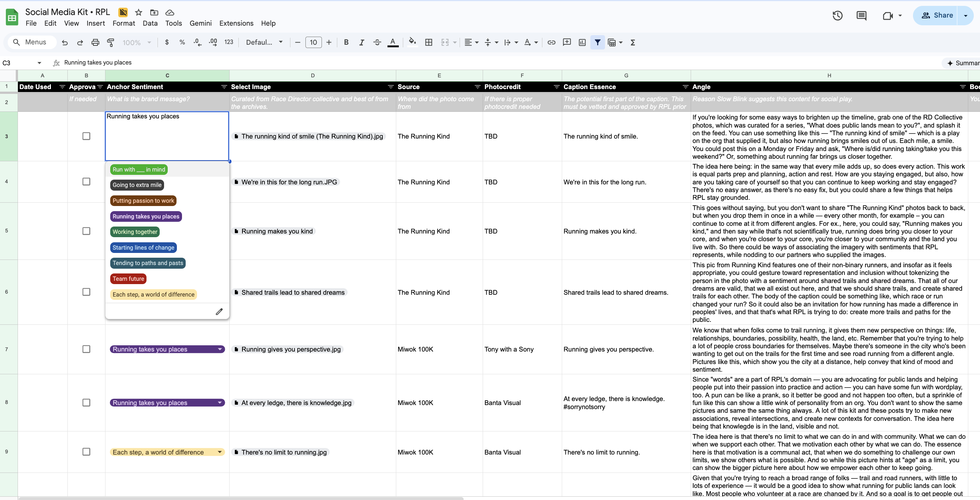Click the insert chart icon
980x500 pixels.
click(582, 43)
